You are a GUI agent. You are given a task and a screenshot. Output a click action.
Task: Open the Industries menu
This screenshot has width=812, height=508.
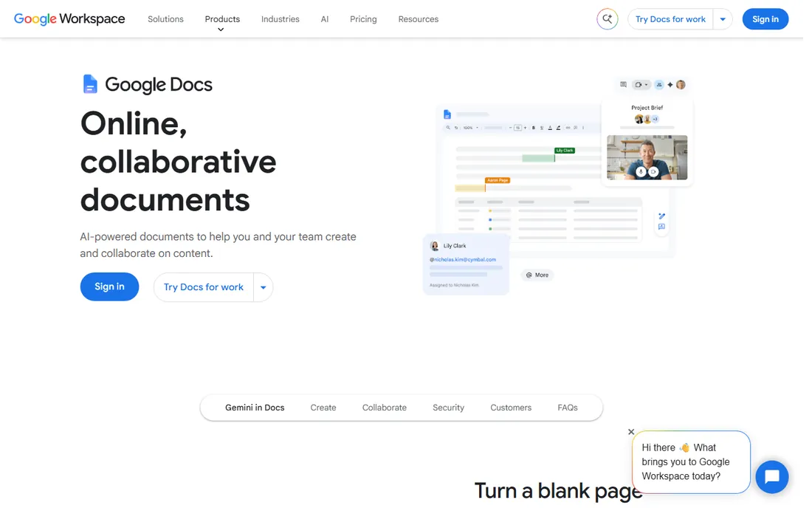coord(281,19)
